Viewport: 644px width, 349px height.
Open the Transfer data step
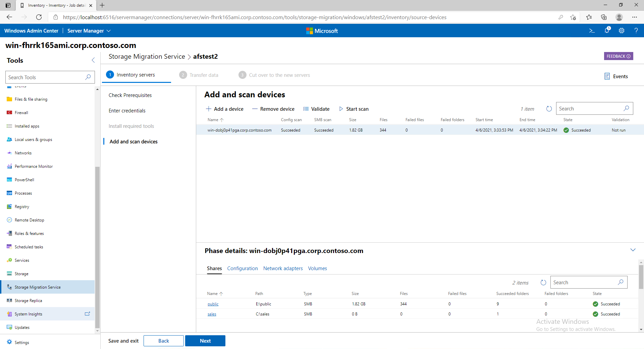204,75
